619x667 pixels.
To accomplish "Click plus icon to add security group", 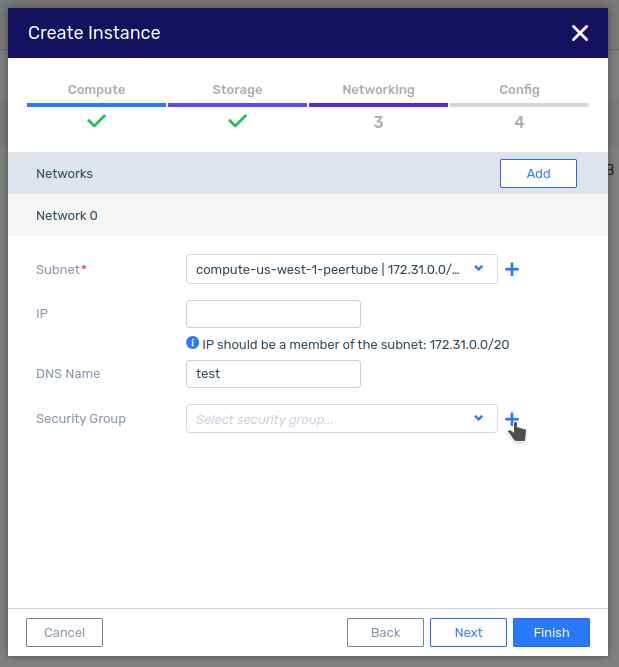I will click(512, 419).
